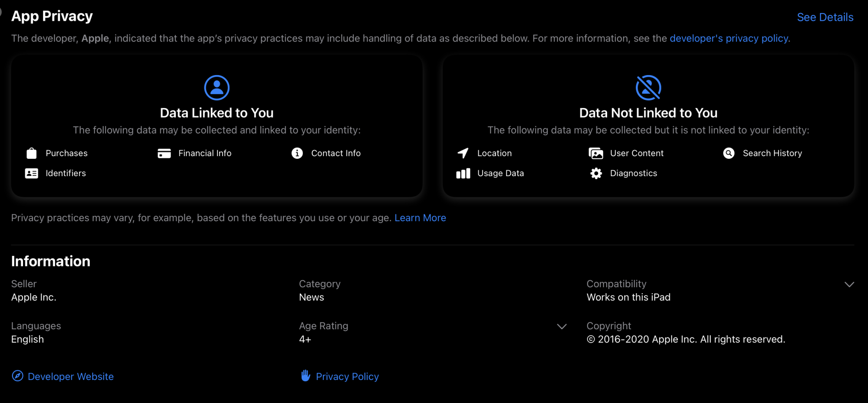Click the Financial Info credit card icon
868x403 pixels.
pos(164,153)
